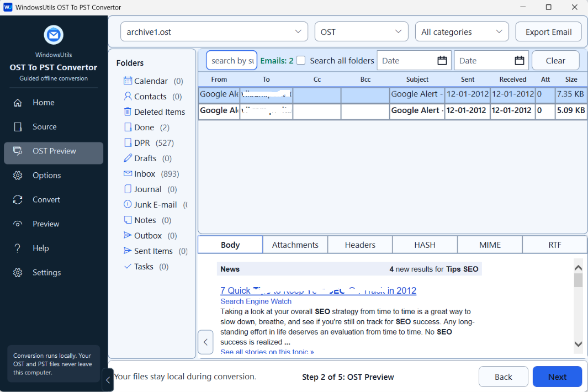Open the OST format dropdown
The height and width of the screenshot is (392, 588).
click(362, 31)
